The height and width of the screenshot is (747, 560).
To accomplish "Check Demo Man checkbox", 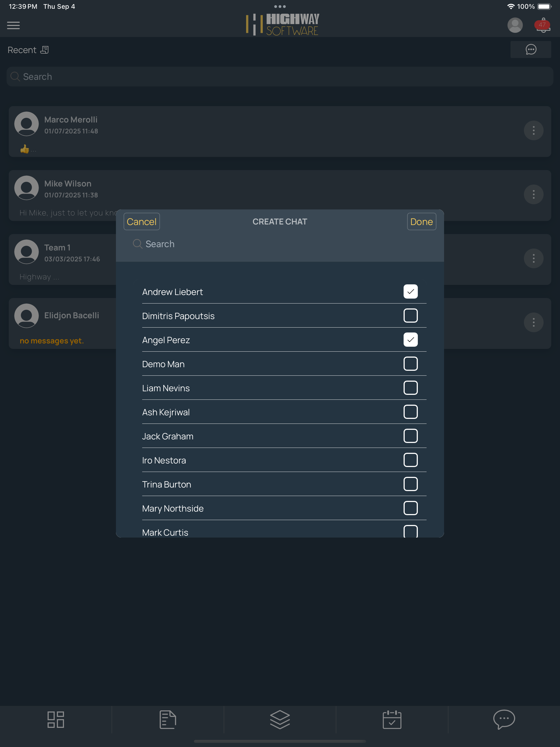I will tap(410, 364).
